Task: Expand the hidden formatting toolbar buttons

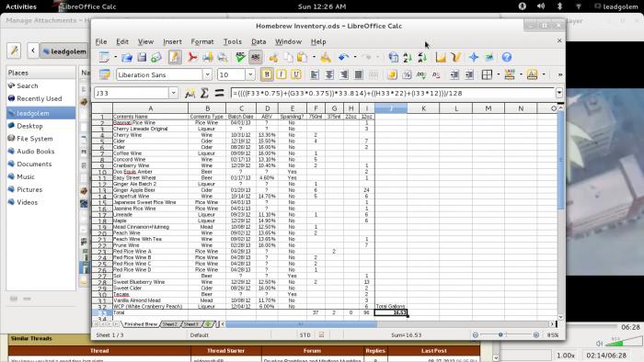Action: pos(559,74)
